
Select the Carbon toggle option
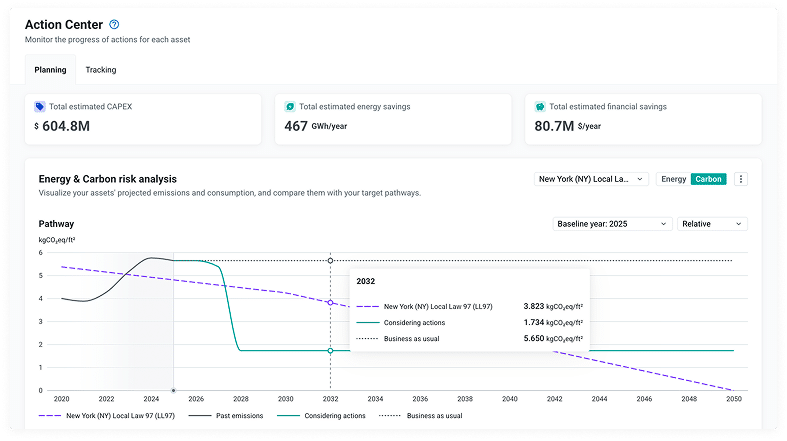(708, 179)
